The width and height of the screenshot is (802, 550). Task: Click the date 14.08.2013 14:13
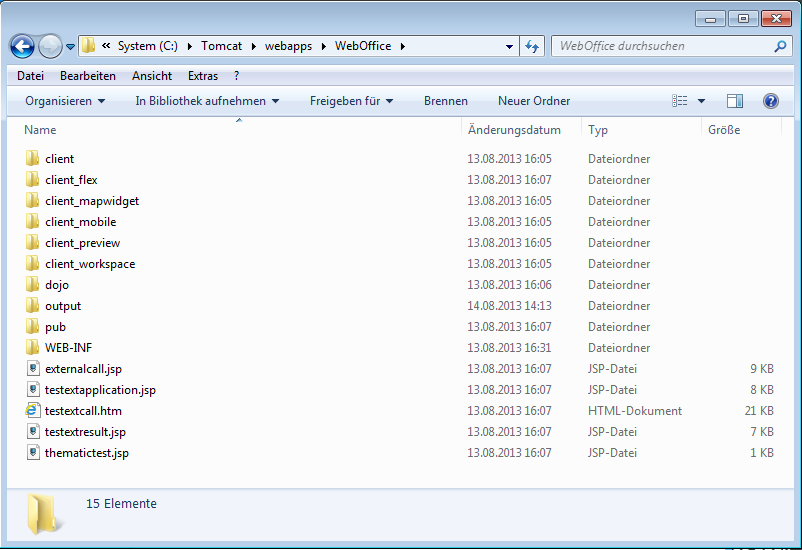point(509,306)
